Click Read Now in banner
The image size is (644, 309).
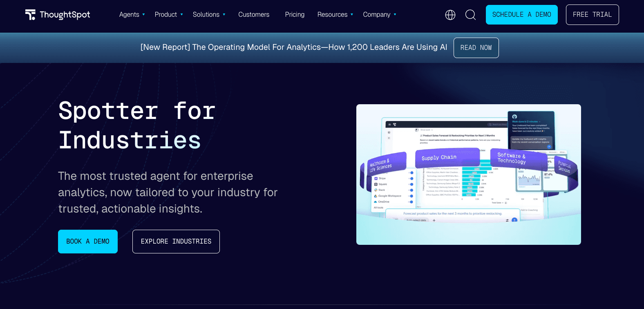(x=476, y=48)
